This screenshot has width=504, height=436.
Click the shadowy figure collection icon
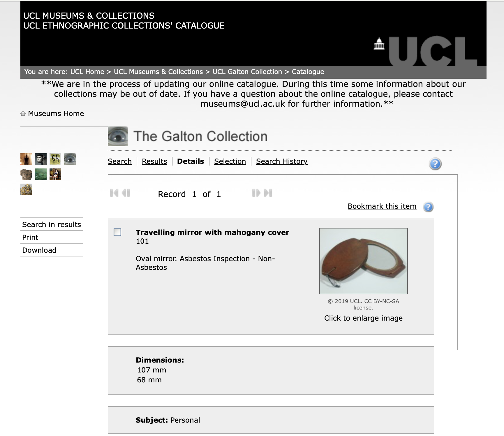[26, 159]
